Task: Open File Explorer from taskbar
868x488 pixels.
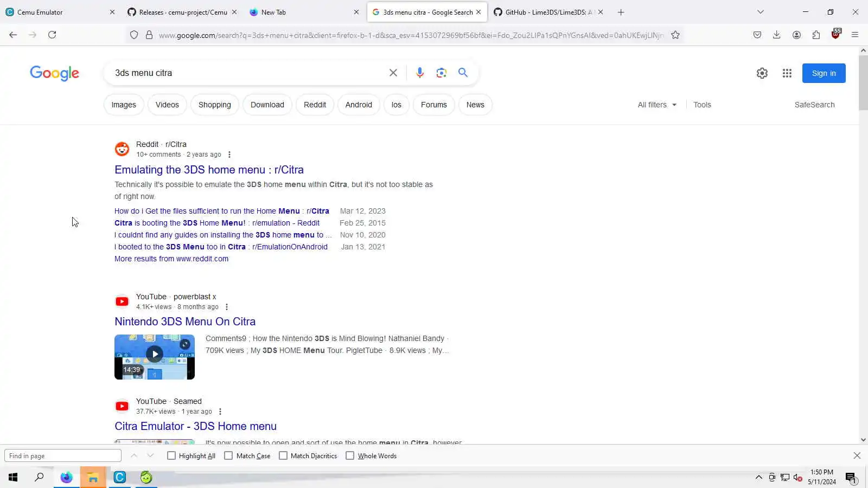Action: (x=93, y=478)
